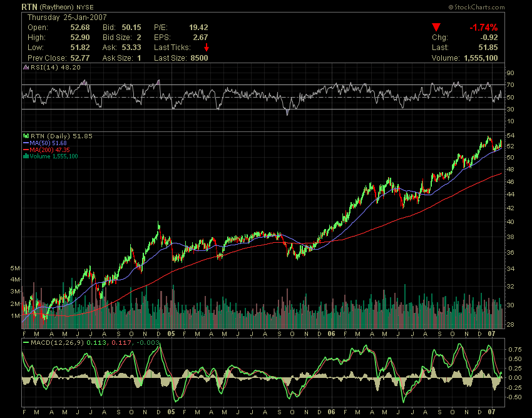Viewport: 532px width, 418px height.
Task: Click the 54 label on price axis
Action: click(x=510, y=135)
